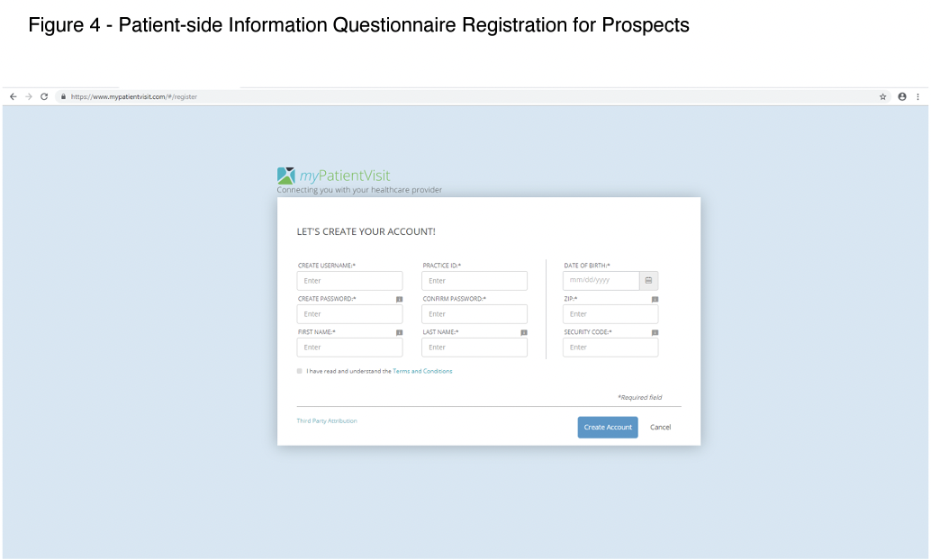
Task: Click the Create Account button
Action: (x=608, y=427)
